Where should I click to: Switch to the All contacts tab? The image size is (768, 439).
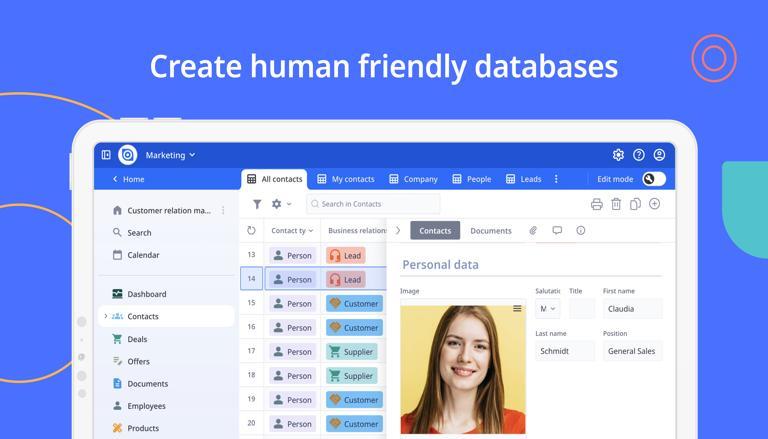[x=274, y=179]
